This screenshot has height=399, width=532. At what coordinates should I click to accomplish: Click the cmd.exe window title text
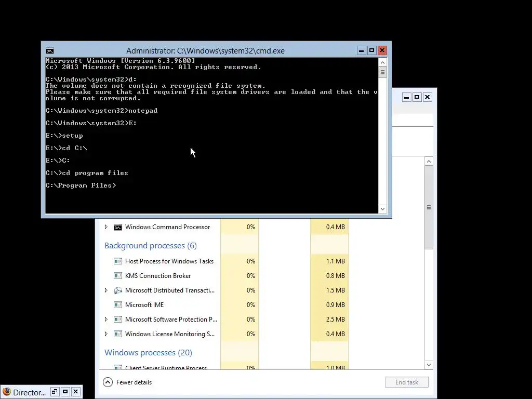pyautogui.click(x=205, y=51)
